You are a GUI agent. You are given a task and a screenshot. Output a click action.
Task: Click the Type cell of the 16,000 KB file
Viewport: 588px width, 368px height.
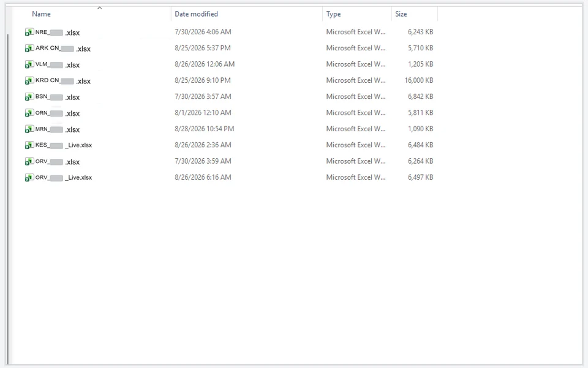pos(356,80)
